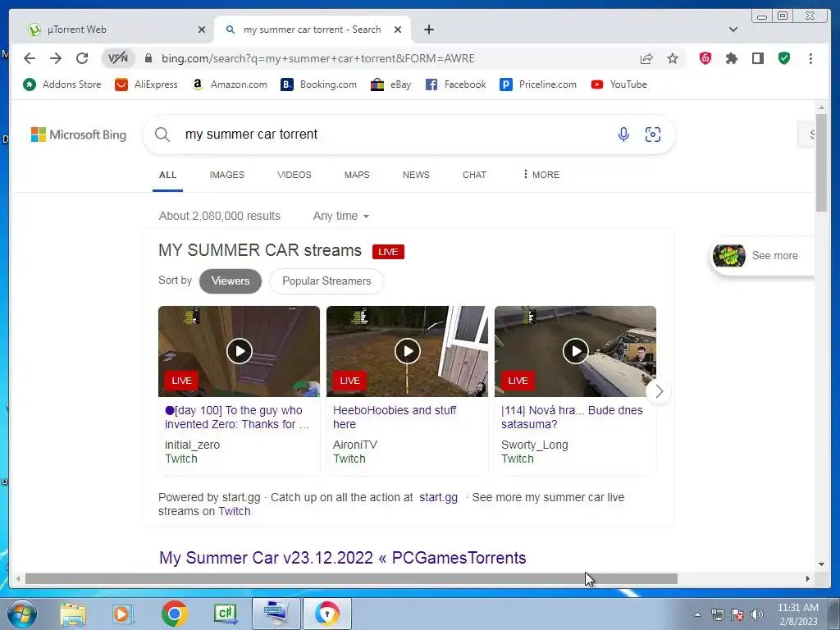Follow the start.gg link

pos(438,498)
